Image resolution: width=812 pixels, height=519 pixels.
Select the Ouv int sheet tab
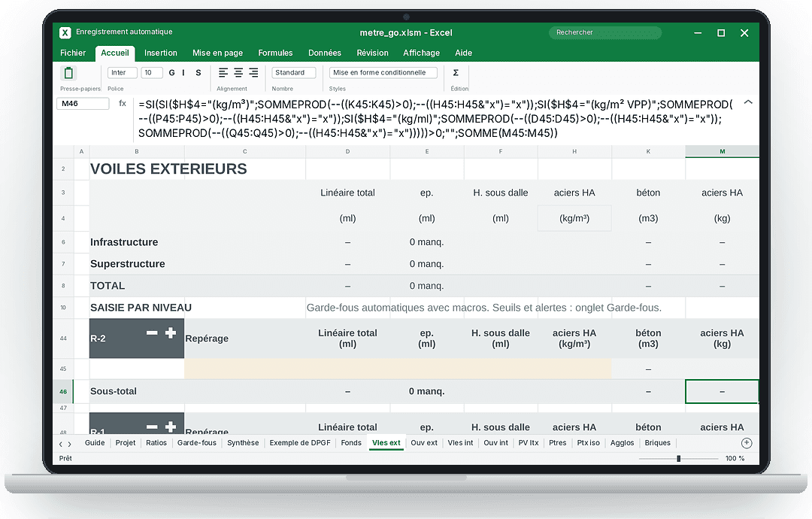tap(496, 443)
